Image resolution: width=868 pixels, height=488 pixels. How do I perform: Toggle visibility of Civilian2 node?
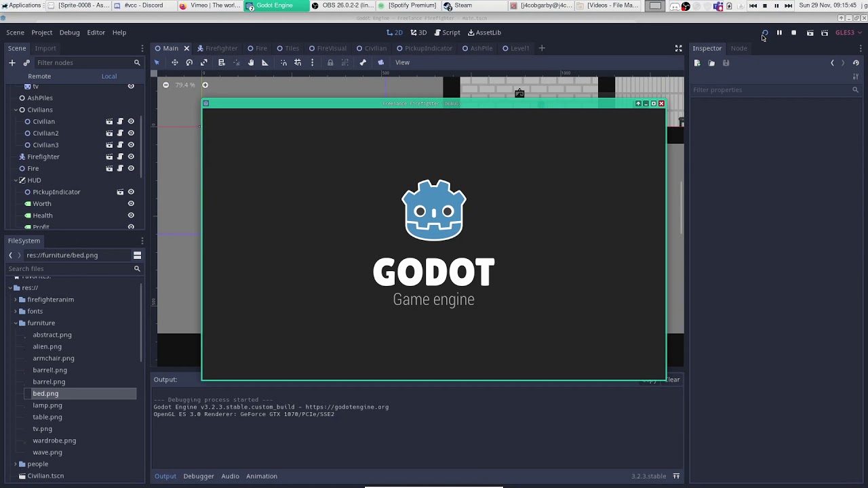(x=131, y=133)
